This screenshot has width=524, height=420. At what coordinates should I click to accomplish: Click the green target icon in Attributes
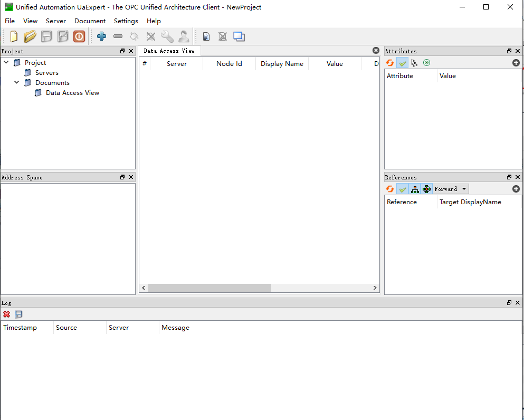coord(426,63)
